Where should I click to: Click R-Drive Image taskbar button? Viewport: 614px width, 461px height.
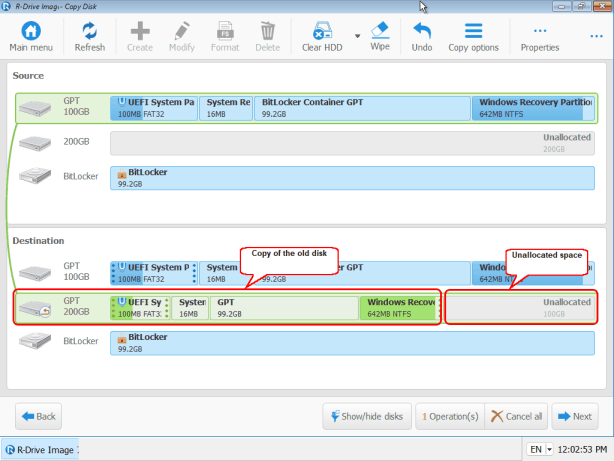[x=41, y=448]
